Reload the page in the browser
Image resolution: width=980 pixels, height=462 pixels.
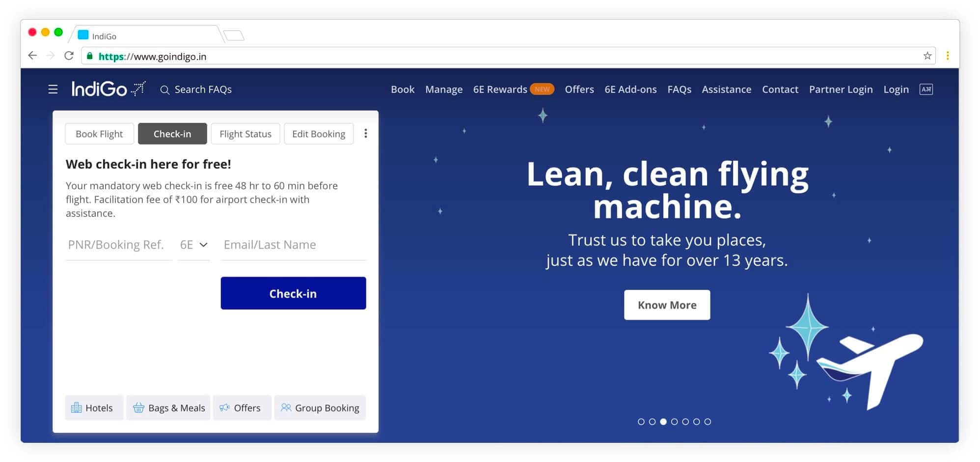(x=69, y=56)
